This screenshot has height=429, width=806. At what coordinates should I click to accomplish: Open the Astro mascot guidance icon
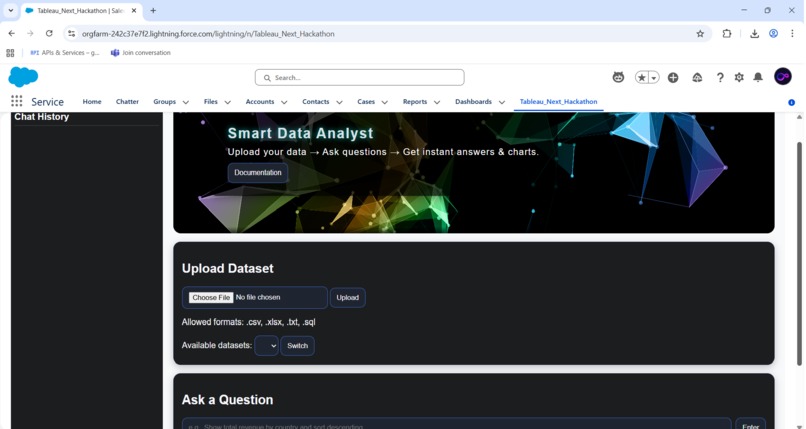pos(618,77)
